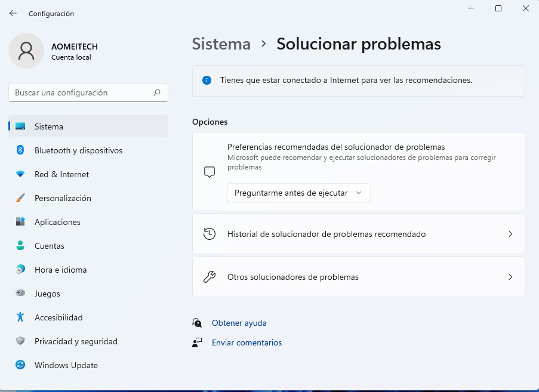Click the Enviar comentarios link
The height and width of the screenshot is (392, 539).
(x=247, y=342)
